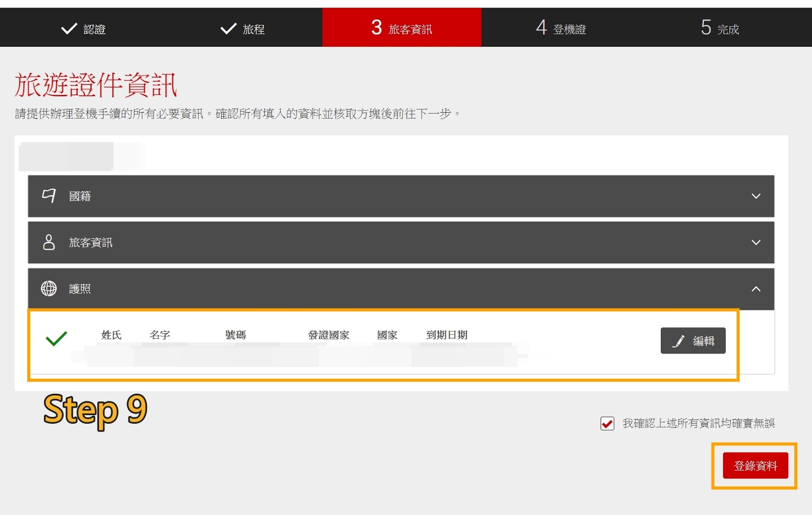The height and width of the screenshot is (515, 812).
Task: Click the 發證國家 column label
Action: 328,335
